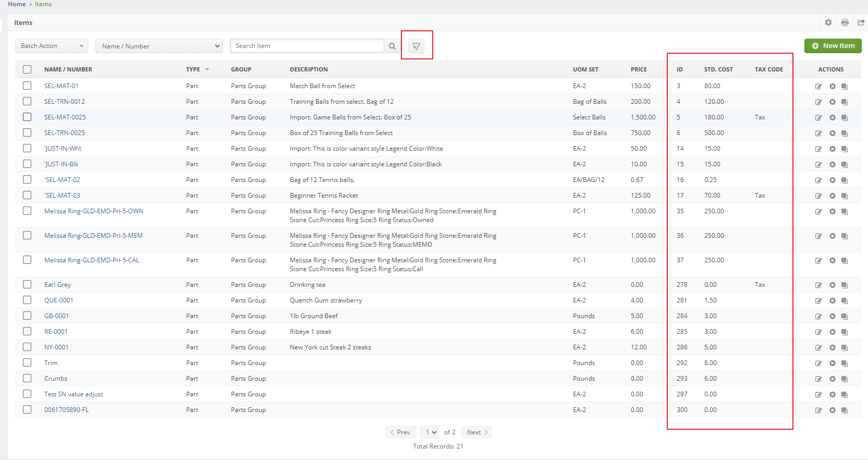868x460 pixels.
Task: Delete the SEL-MAT-01 item
Action: 833,87
